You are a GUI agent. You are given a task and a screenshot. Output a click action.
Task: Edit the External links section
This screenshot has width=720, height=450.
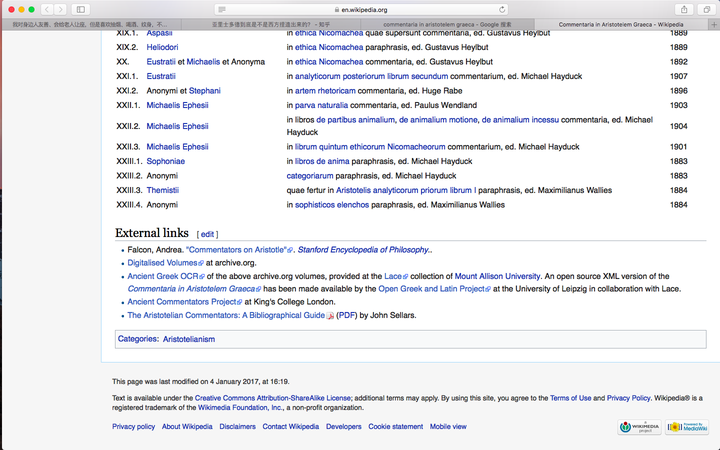(207, 234)
